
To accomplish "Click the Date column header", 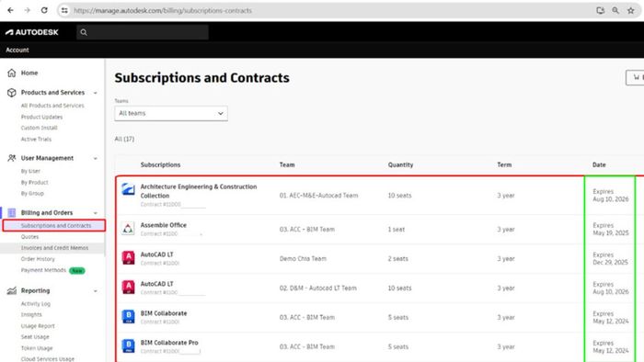I will [x=599, y=164].
